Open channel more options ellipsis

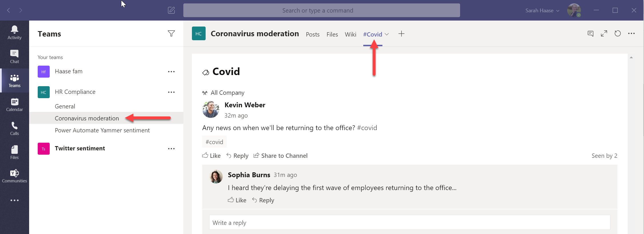[631, 34]
